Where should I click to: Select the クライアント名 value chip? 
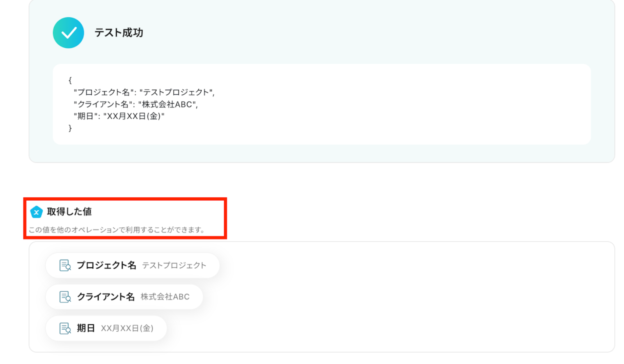124,297
